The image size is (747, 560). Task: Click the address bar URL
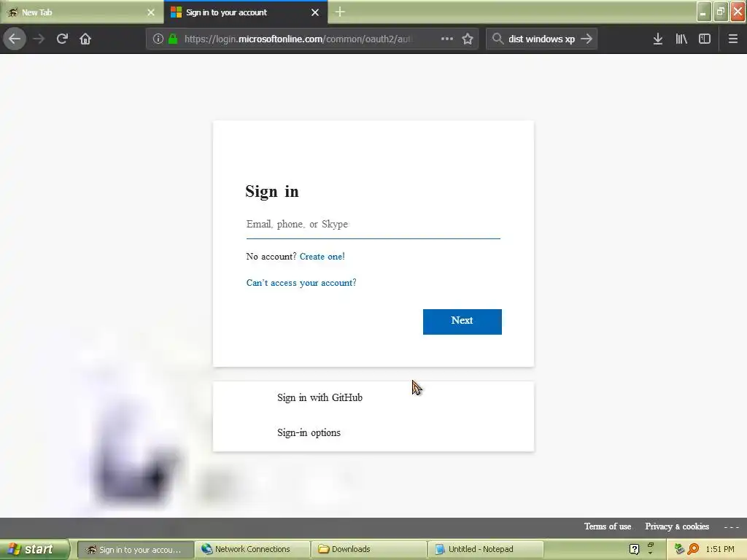(298, 39)
